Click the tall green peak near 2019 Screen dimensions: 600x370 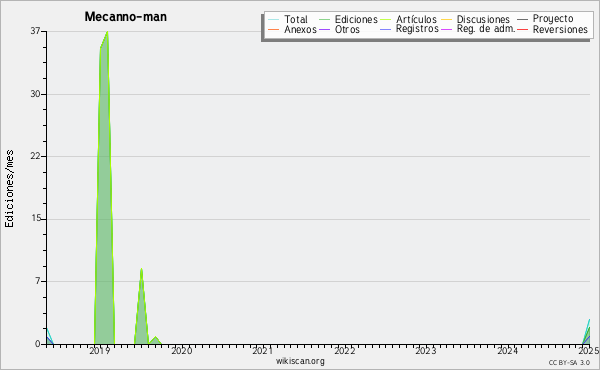point(104,187)
